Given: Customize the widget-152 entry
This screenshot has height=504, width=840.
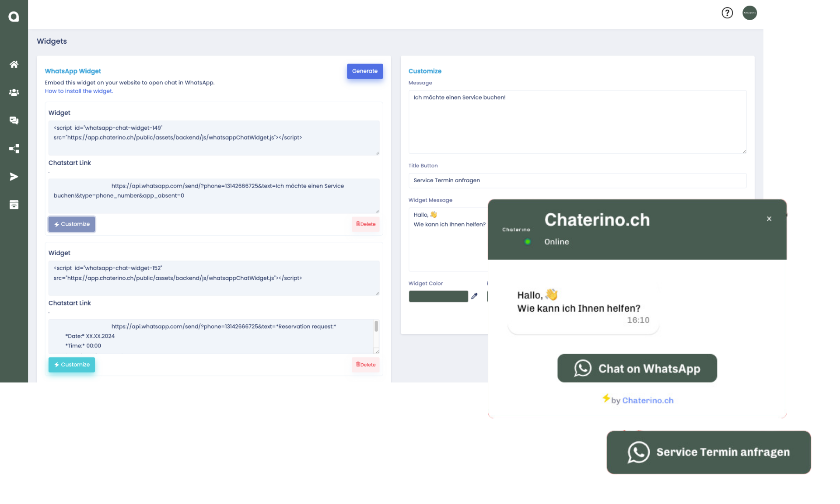Looking at the screenshot, I should pos(72,365).
